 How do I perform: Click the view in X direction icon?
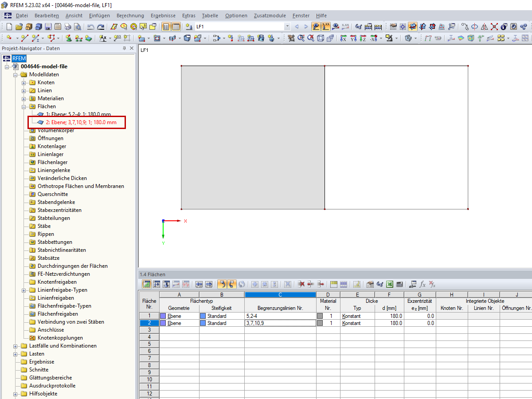point(343,38)
